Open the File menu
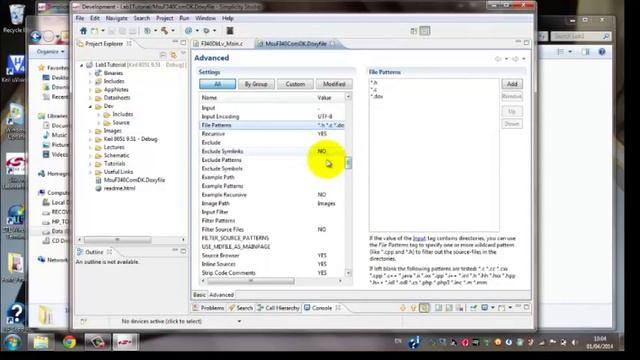The width and height of the screenshot is (640, 360). click(80, 18)
